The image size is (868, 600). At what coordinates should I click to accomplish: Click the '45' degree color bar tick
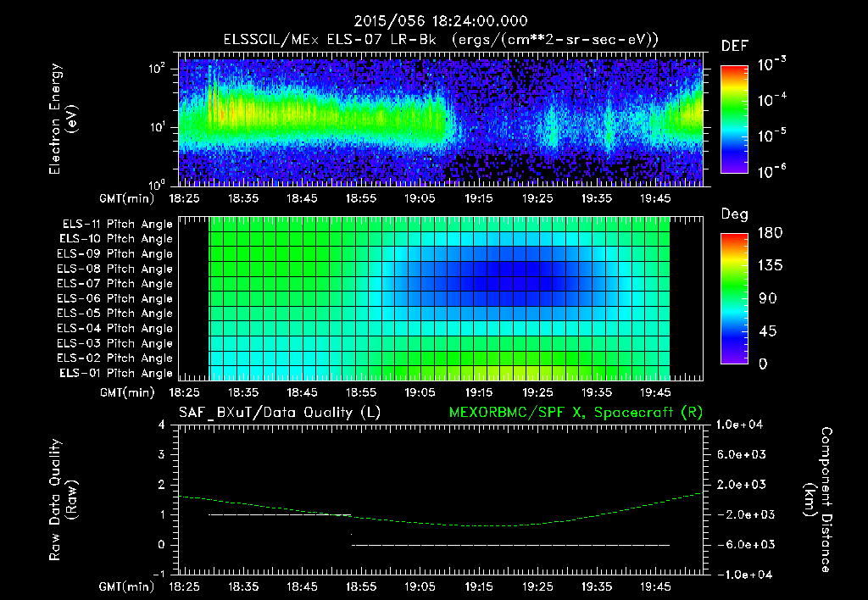click(768, 331)
